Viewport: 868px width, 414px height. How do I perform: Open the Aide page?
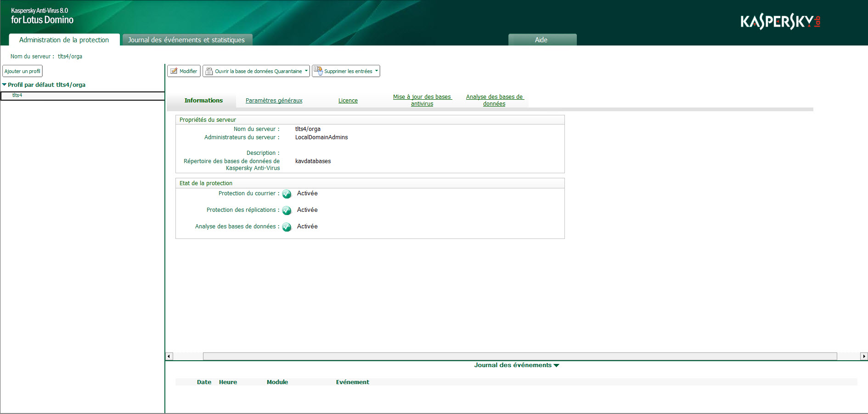pyautogui.click(x=542, y=40)
